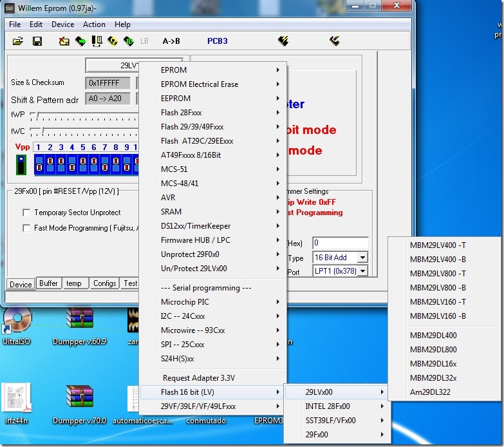Viewport: 504px width, 447px height.
Task: Toggle Temporary Sector Unprotect checkbox
Action: point(26,213)
